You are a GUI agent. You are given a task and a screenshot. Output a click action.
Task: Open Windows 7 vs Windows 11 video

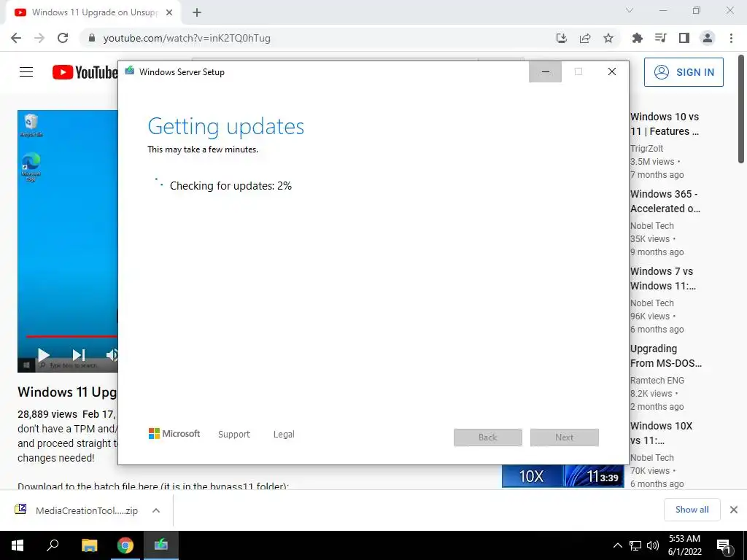(662, 279)
